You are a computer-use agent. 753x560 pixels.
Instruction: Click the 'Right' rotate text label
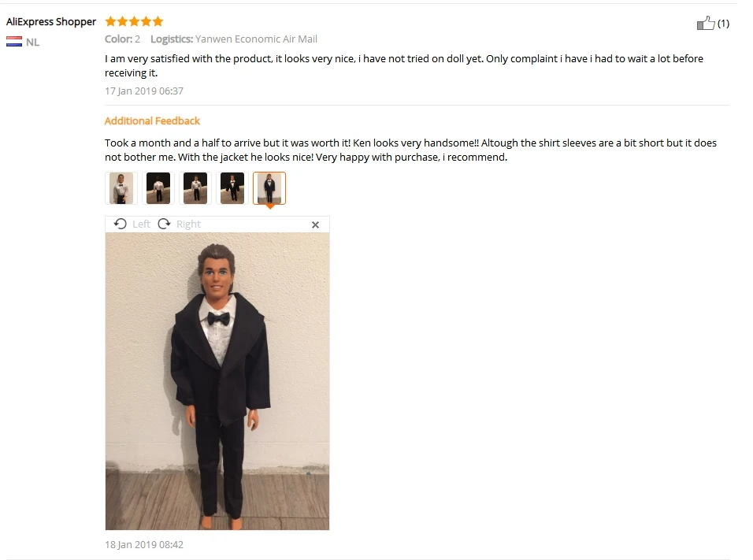point(189,224)
